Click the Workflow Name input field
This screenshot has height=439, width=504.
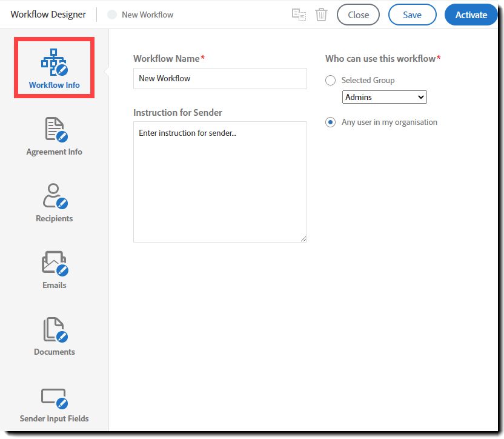tap(220, 79)
